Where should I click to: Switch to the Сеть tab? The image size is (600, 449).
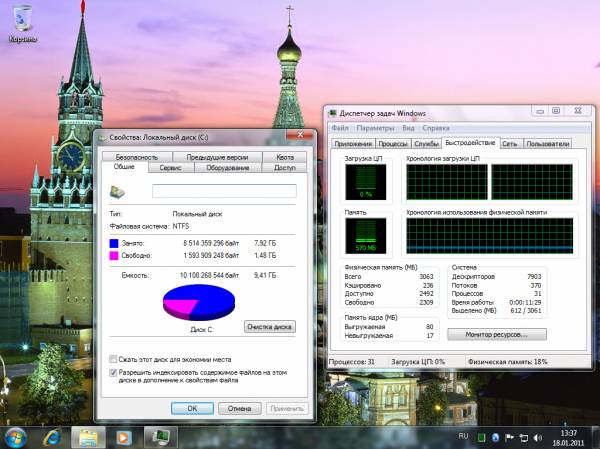[x=510, y=144]
